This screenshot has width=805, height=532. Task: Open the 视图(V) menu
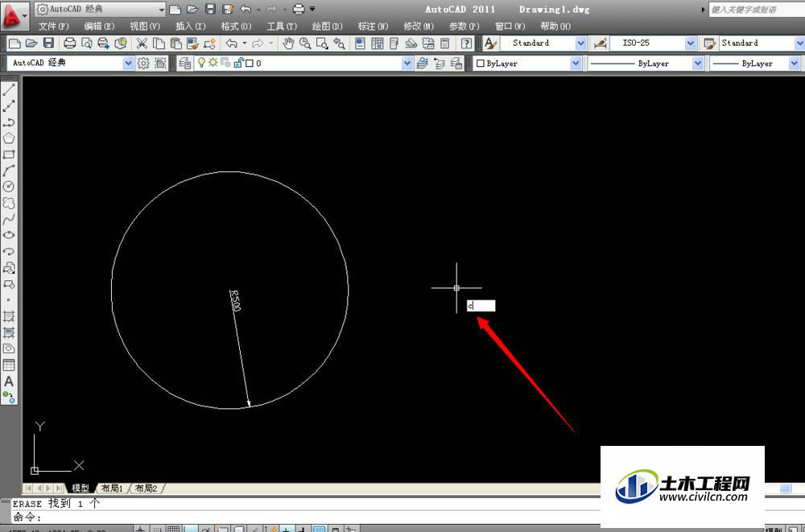pyautogui.click(x=145, y=27)
